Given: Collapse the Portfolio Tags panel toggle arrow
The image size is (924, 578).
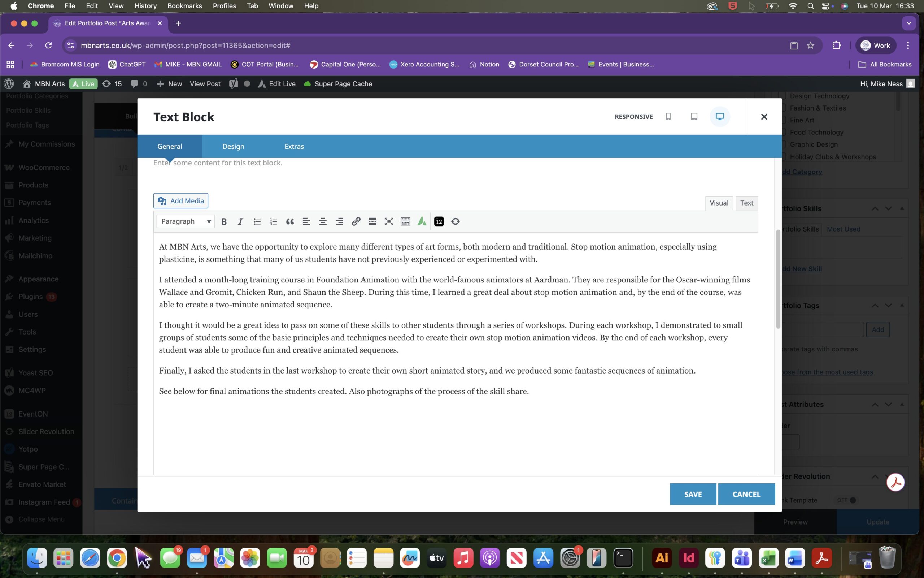Looking at the screenshot, I should click(x=902, y=305).
